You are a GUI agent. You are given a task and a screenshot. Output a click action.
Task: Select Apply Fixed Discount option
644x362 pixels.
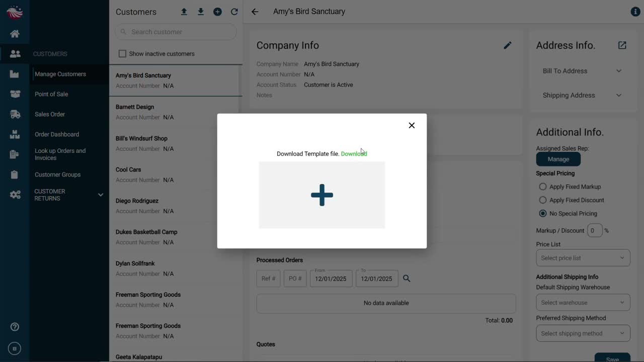542,200
